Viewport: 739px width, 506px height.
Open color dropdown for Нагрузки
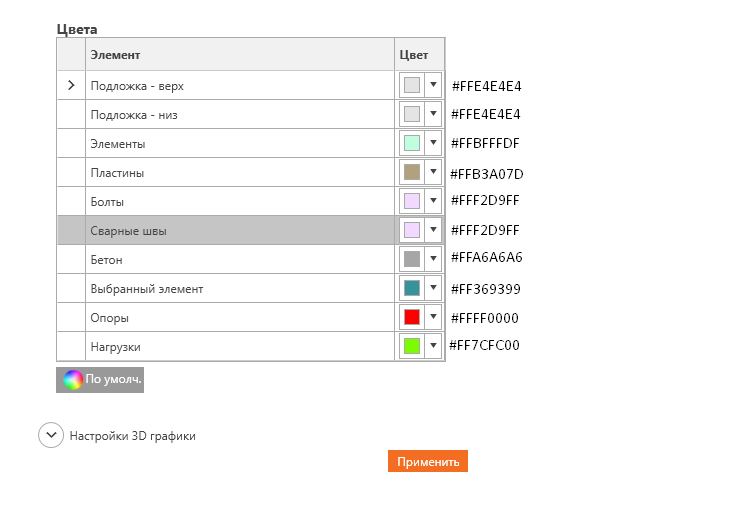433,347
